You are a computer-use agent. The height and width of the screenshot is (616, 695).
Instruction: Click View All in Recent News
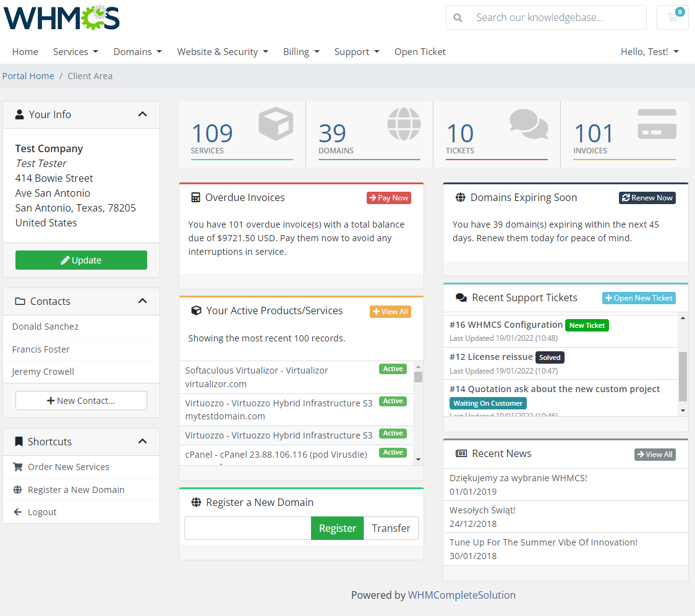(655, 454)
